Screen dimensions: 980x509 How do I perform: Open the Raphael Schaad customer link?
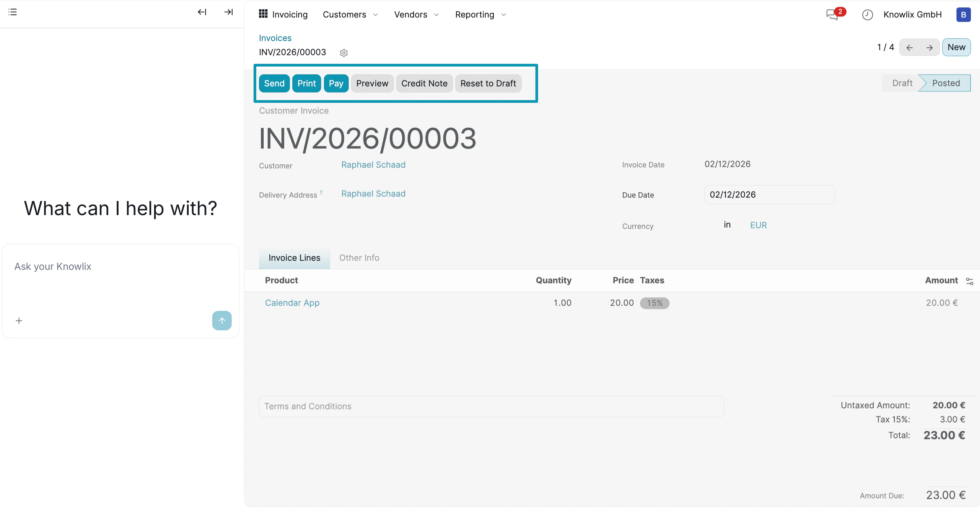(x=373, y=165)
